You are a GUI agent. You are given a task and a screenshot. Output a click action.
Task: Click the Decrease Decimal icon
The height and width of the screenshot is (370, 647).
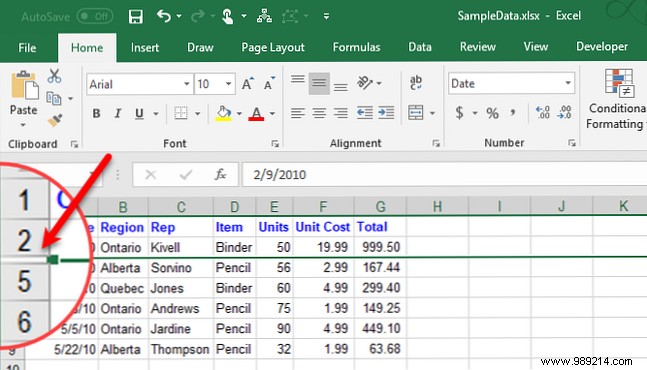tap(564, 113)
